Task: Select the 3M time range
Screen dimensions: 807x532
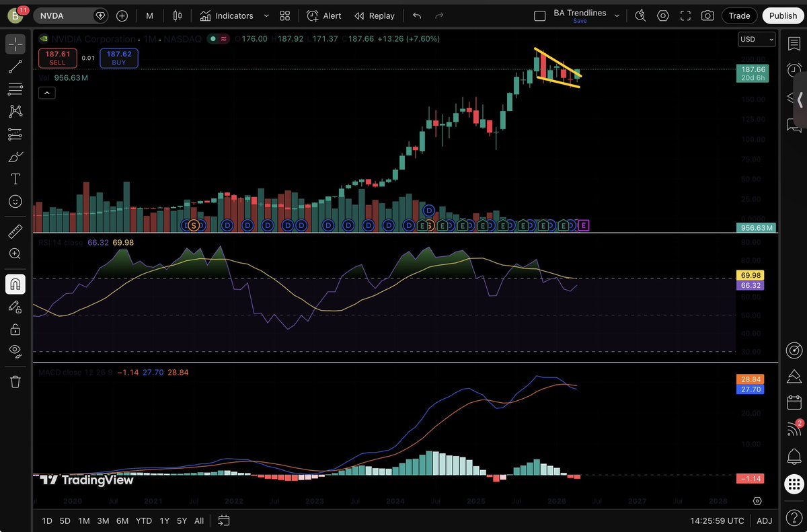Action: (x=103, y=521)
